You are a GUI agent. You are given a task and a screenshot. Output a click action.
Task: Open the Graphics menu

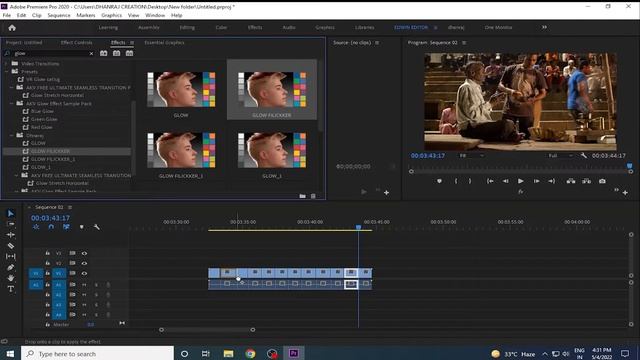tap(111, 15)
